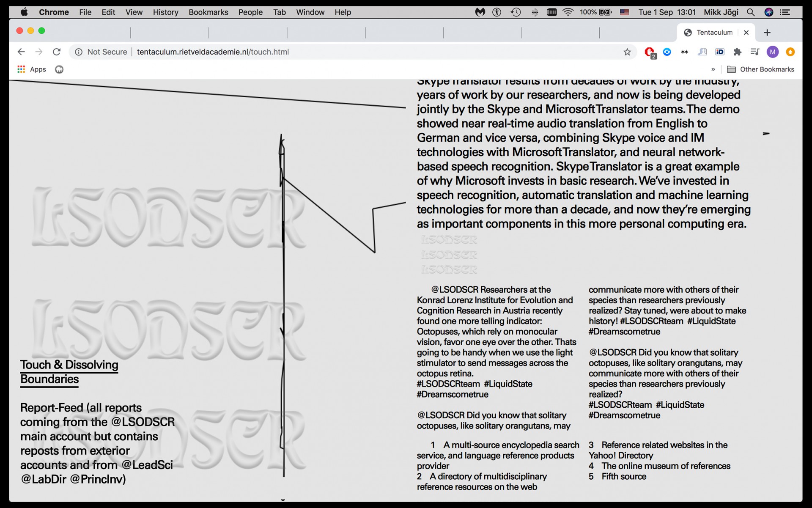The height and width of the screenshot is (508, 812).
Task: Open the media control playlist icon
Action: click(x=755, y=52)
